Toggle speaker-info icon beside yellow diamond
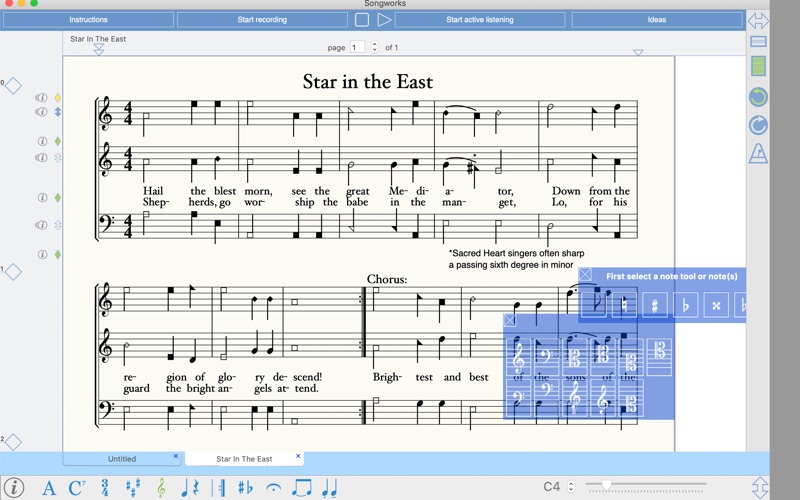800x500 pixels. point(41,97)
